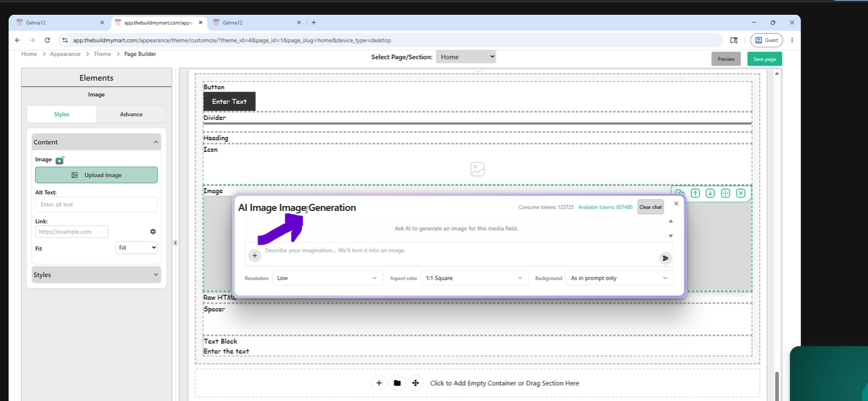Image resolution: width=868 pixels, height=401 pixels.
Task: Focus the Alt Text input field
Action: 97,204
